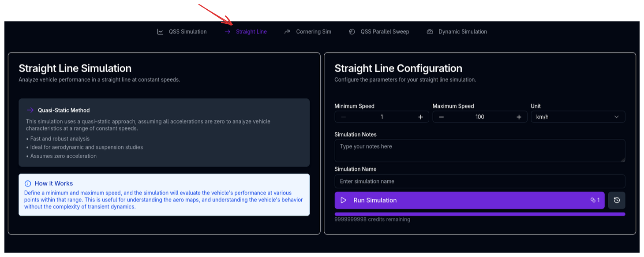Open the Dynamic Simulation tab

(462, 32)
